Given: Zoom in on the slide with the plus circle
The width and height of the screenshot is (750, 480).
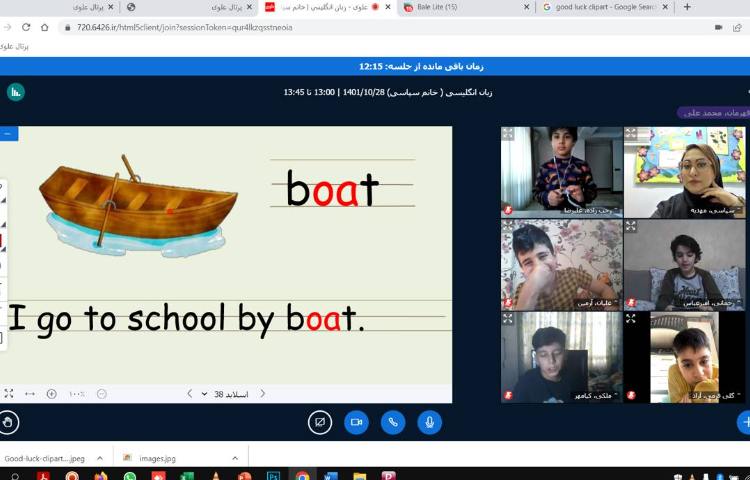Looking at the screenshot, I should tap(52, 393).
